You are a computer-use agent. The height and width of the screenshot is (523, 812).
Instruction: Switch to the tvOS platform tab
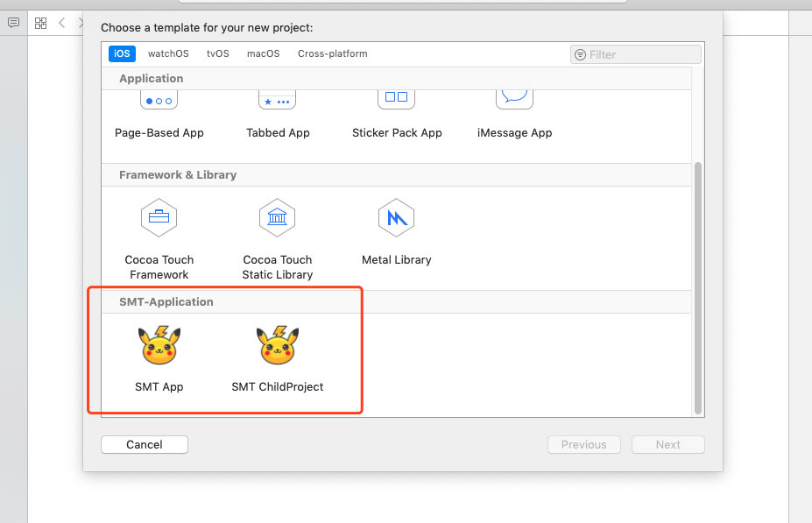217,53
